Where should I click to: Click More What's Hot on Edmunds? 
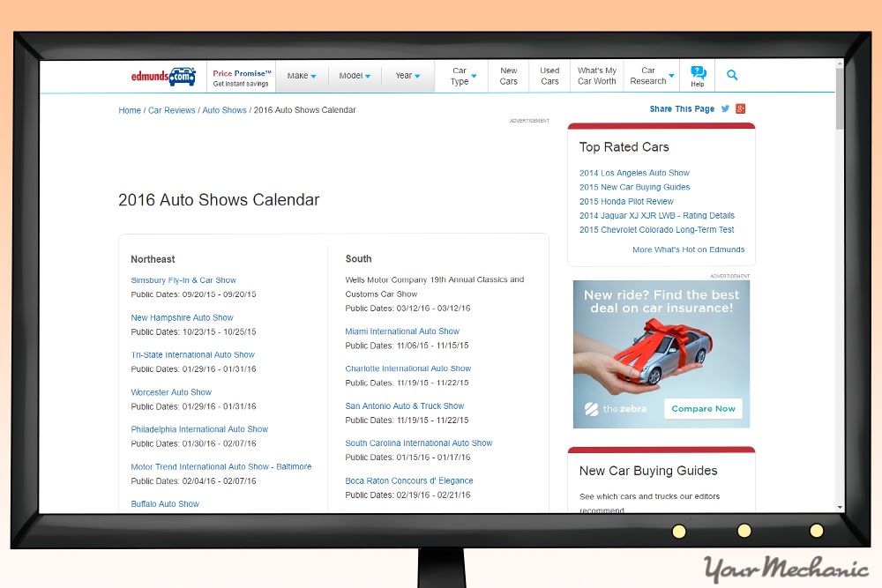[688, 249]
